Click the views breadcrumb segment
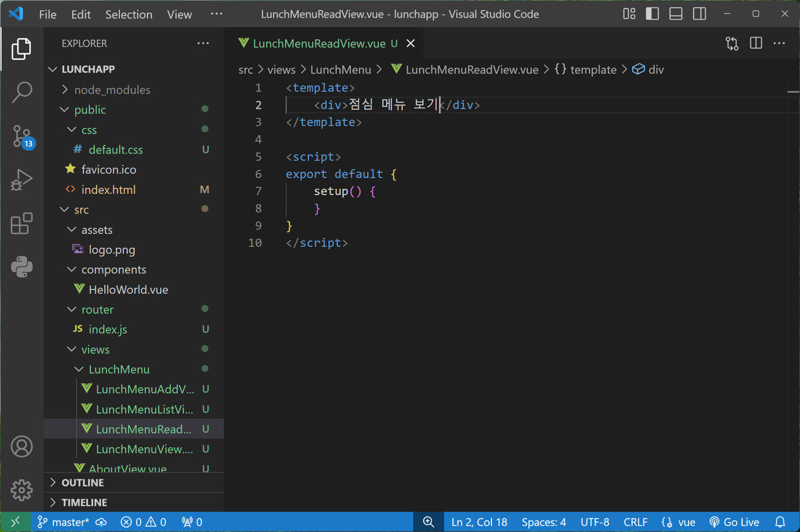 (x=281, y=70)
